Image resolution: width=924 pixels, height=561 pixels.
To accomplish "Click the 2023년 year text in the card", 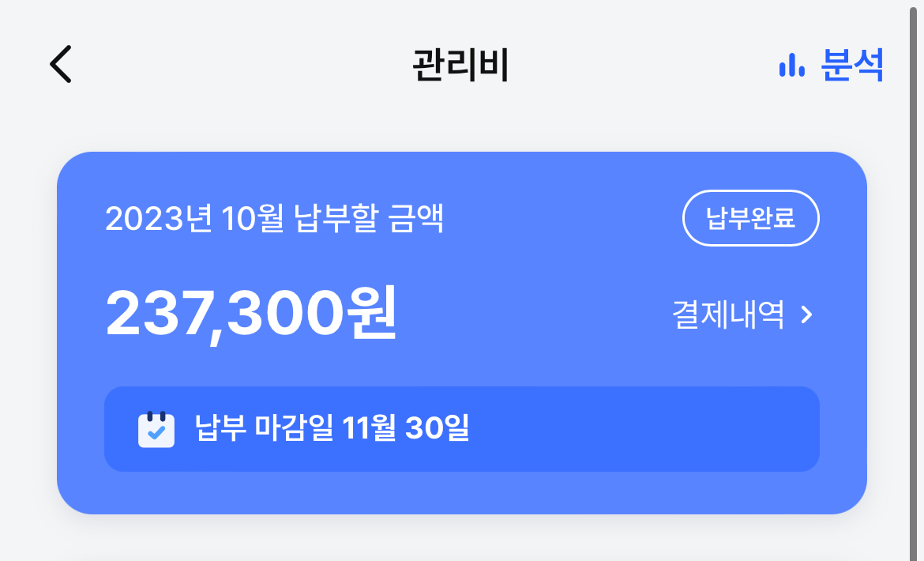I will click(x=159, y=219).
